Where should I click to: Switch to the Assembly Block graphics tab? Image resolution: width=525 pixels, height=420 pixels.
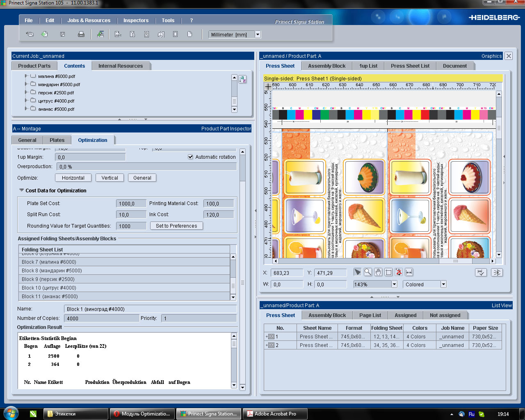[x=326, y=66]
